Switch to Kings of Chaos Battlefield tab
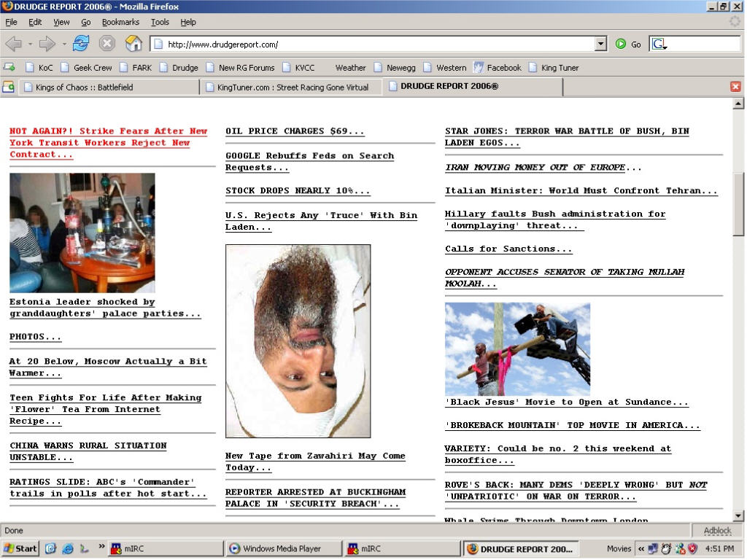747x560 pixels. pyautogui.click(x=109, y=87)
